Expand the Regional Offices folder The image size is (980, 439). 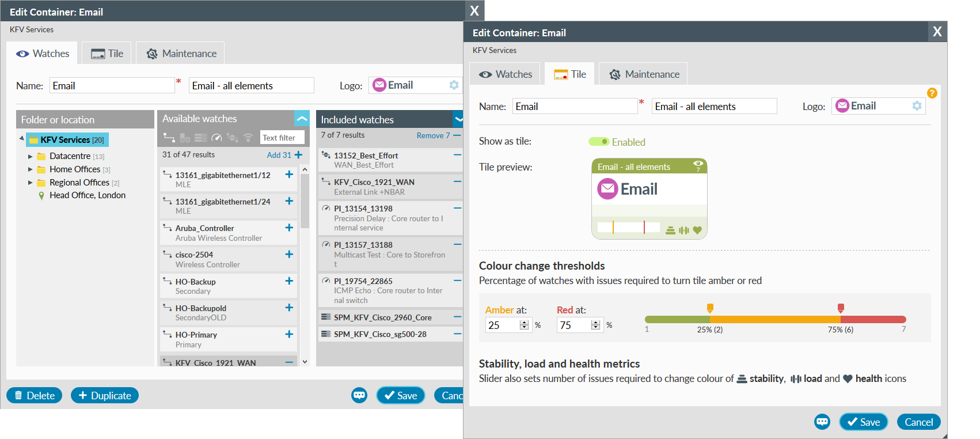point(31,183)
